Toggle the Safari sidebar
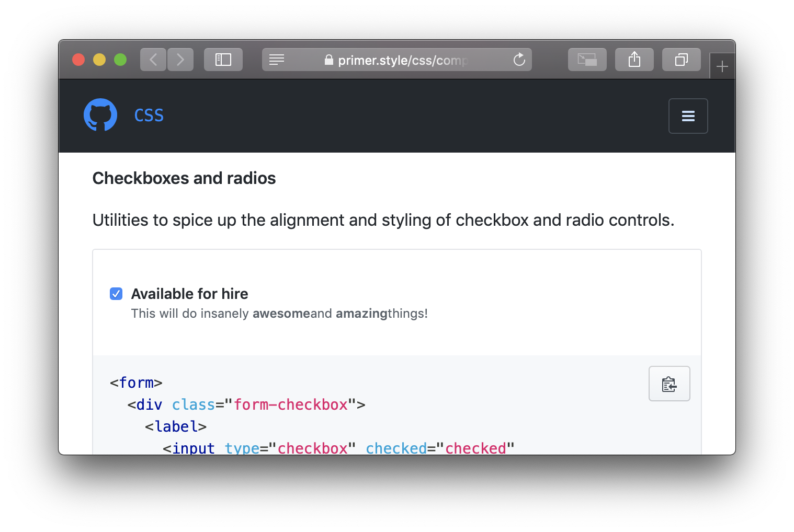Image resolution: width=794 pixels, height=532 pixels. (223, 59)
